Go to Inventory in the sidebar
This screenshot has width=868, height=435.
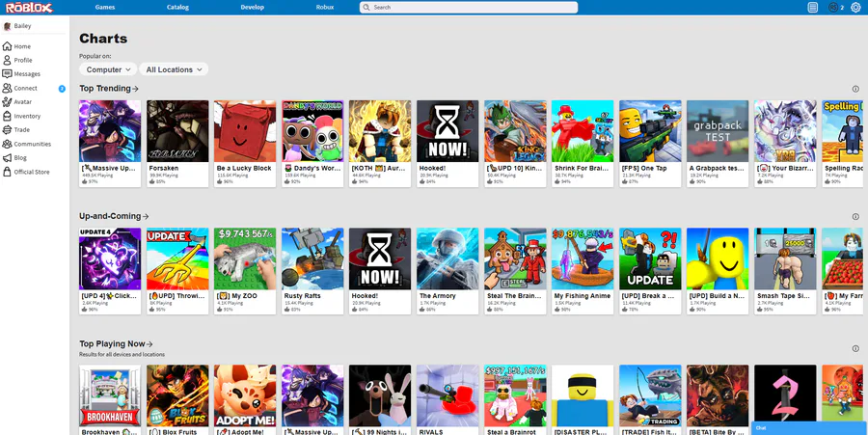[27, 116]
